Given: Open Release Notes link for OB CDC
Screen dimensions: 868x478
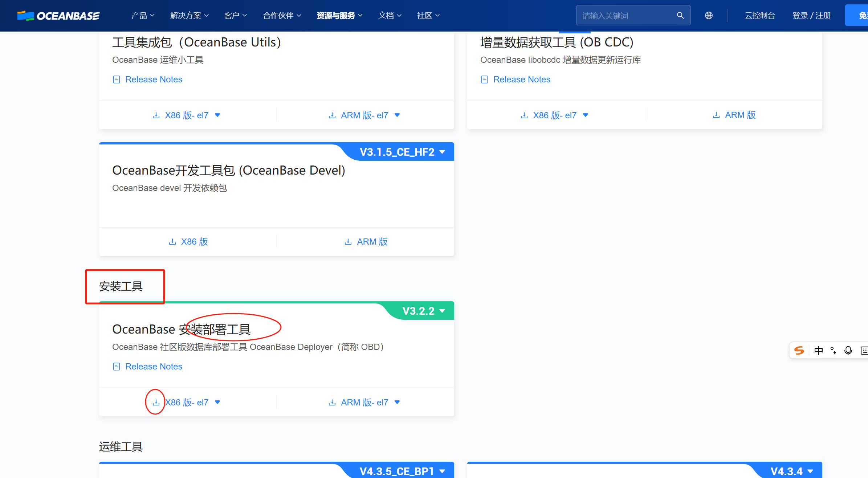Looking at the screenshot, I should coord(522,79).
